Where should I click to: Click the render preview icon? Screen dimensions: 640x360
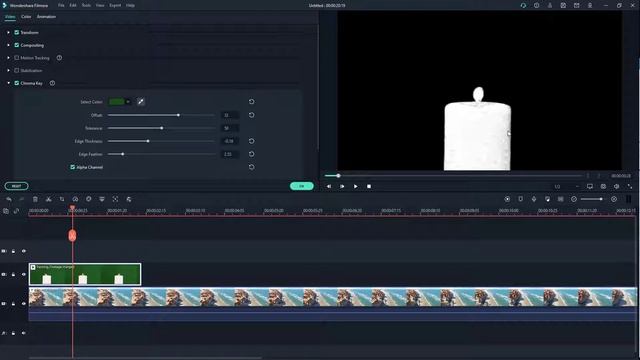click(x=507, y=199)
